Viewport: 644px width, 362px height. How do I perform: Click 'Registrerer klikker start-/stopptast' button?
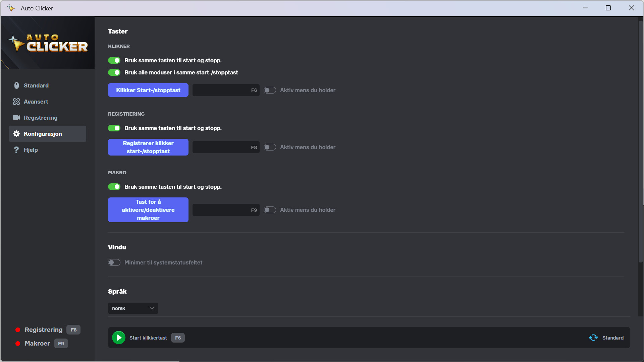tap(148, 147)
